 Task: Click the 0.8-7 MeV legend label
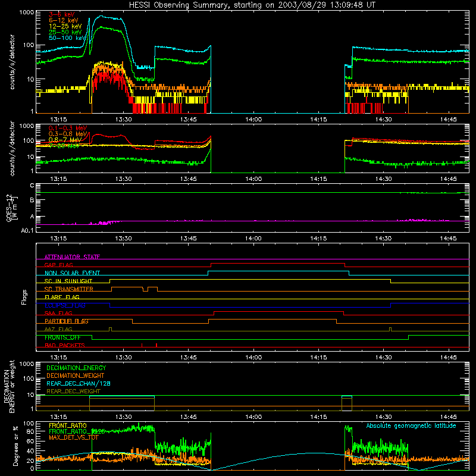(x=65, y=140)
